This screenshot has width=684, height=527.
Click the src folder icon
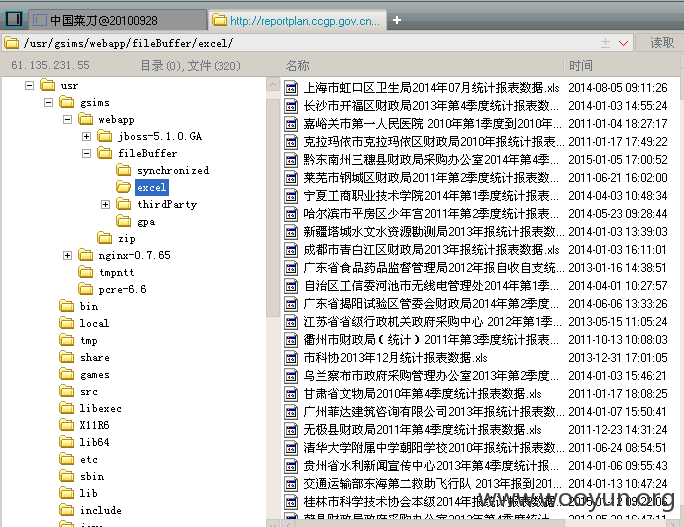coord(67,391)
